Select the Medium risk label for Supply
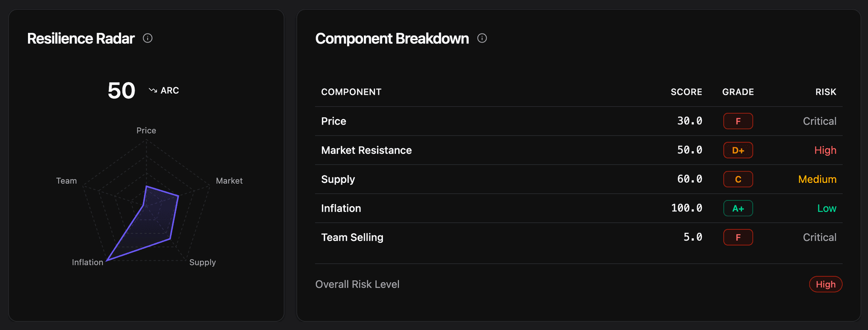Viewport: 868px width, 330px height. [x=817, y=179]
